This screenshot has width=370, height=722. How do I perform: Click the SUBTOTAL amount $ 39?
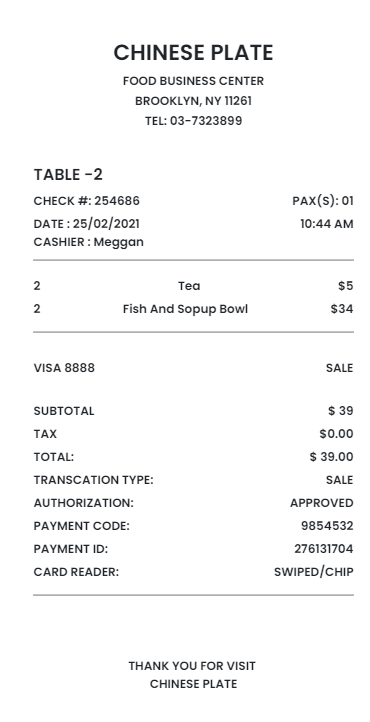pos(341,411)
